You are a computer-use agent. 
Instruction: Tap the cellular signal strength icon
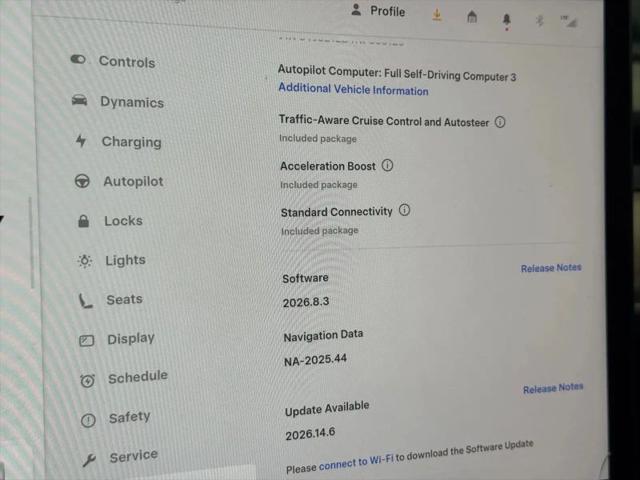(x=569, y=22)
